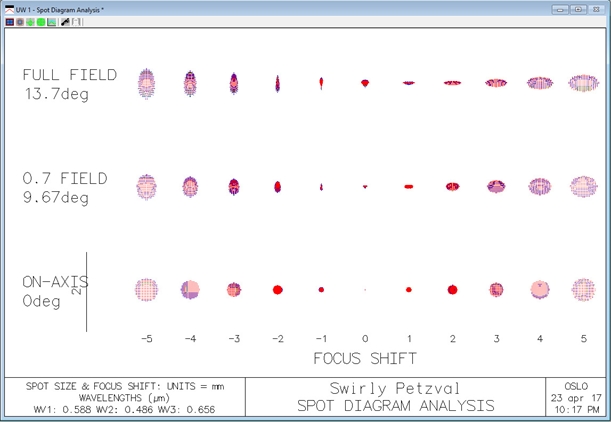Click the 'WAVELENGTHS (µm)' text

(124, 398)
